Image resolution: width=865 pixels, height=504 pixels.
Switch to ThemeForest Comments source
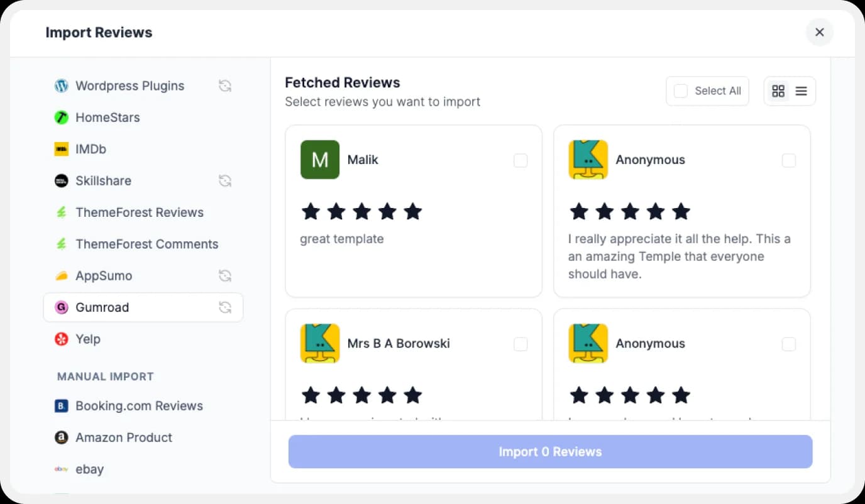pyautogui.click(x=146, y=244)
